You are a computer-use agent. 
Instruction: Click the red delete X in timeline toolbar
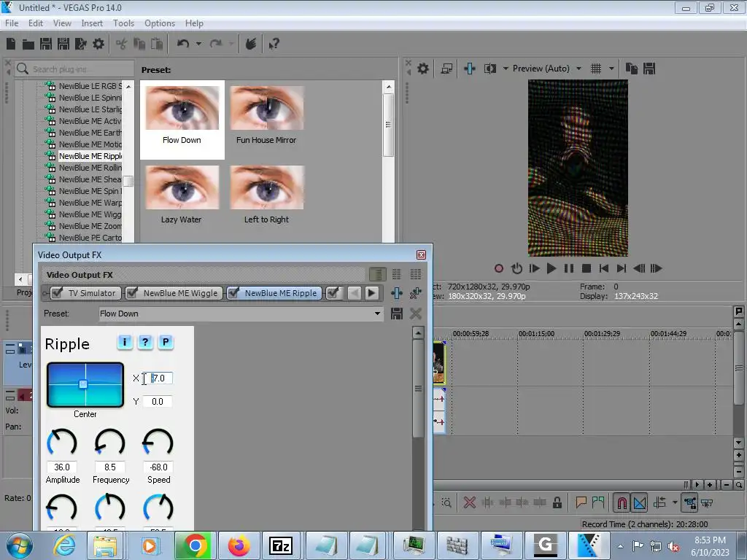470,502
